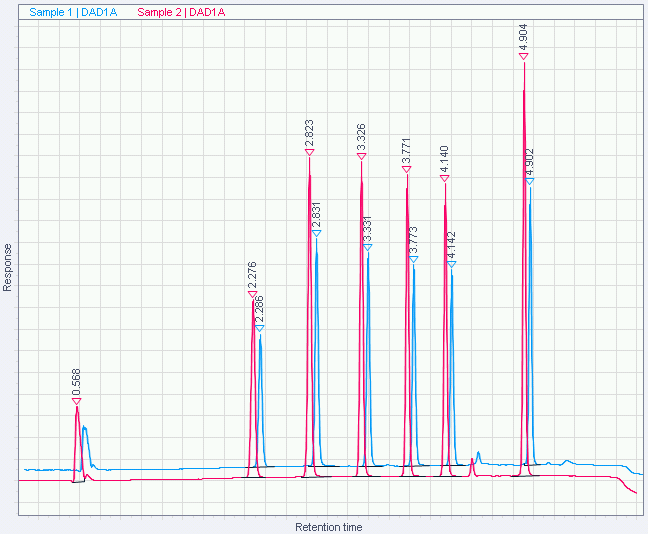This screenshot has height=534, width=648.
Task: Select the 3.771 retention time label
Action: [x=406, y=151]
